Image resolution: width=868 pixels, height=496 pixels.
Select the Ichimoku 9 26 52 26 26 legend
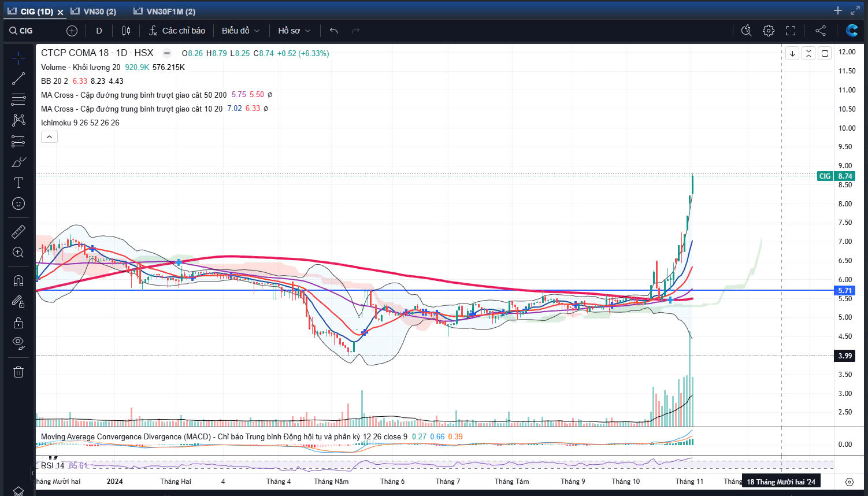pos(80,123)
